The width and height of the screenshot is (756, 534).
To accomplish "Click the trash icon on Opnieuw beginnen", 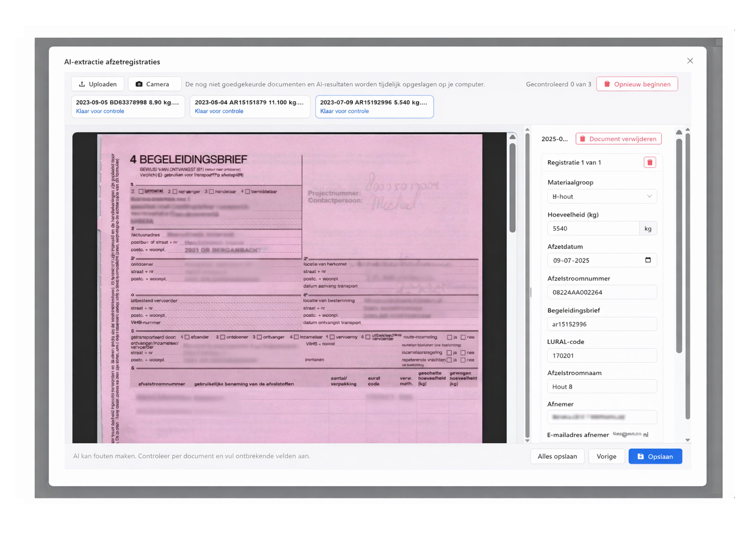I will click(x=607, y=84).
